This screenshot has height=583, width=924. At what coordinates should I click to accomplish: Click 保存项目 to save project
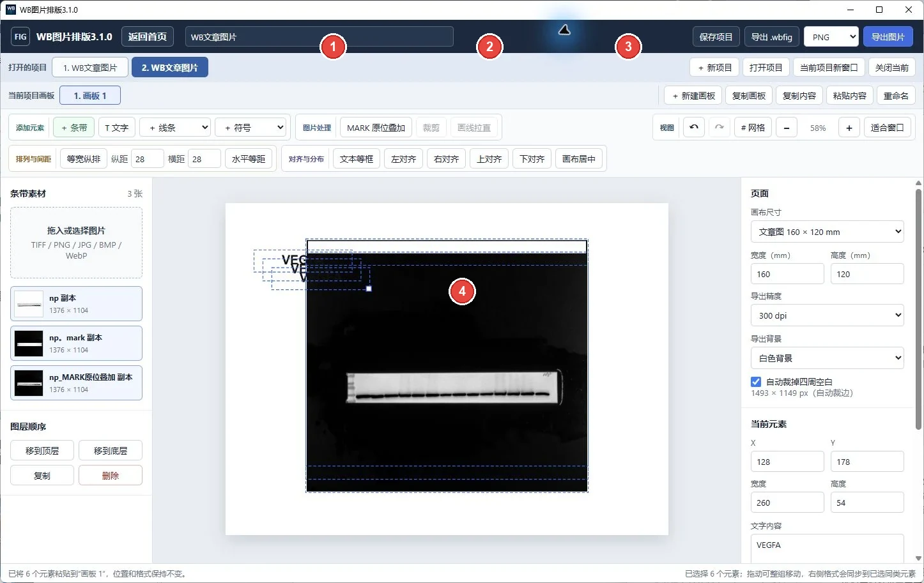(x=716, y=37)
